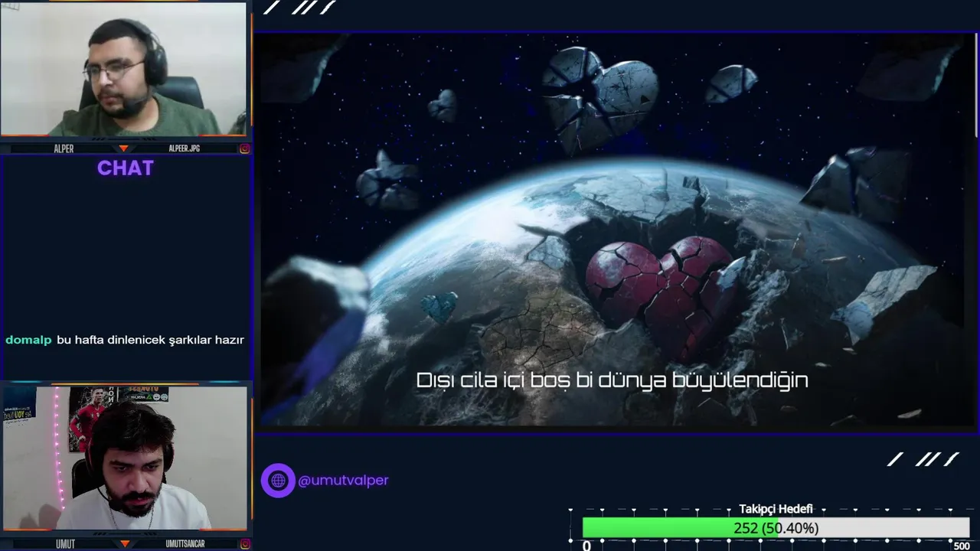This screenshot has width=980, height=551.
Task: Select the UMUTTSANCAR Instagram handle
Action: tap(185, 544)
